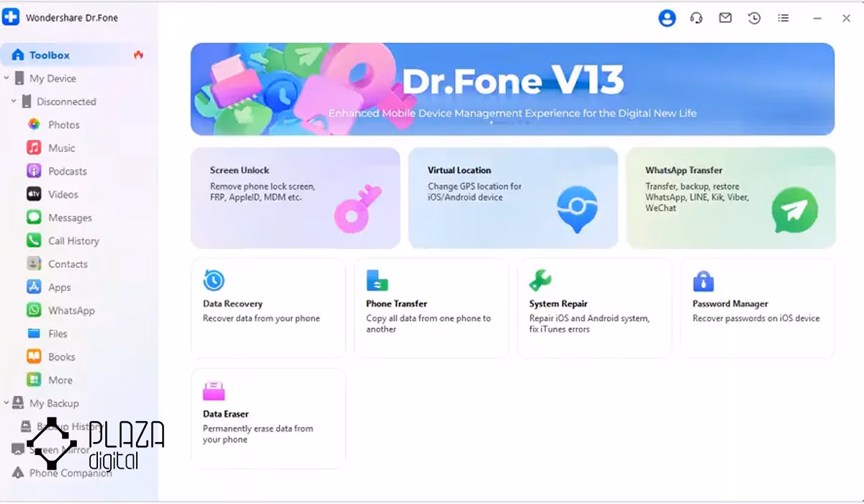The image size is (864, 504).
Task: Open the Screen Unlock card
Action: tap(295, 198)
